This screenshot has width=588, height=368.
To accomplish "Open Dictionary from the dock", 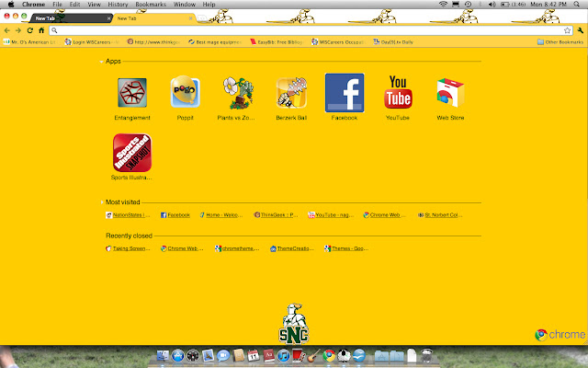I will click(268, 355).
